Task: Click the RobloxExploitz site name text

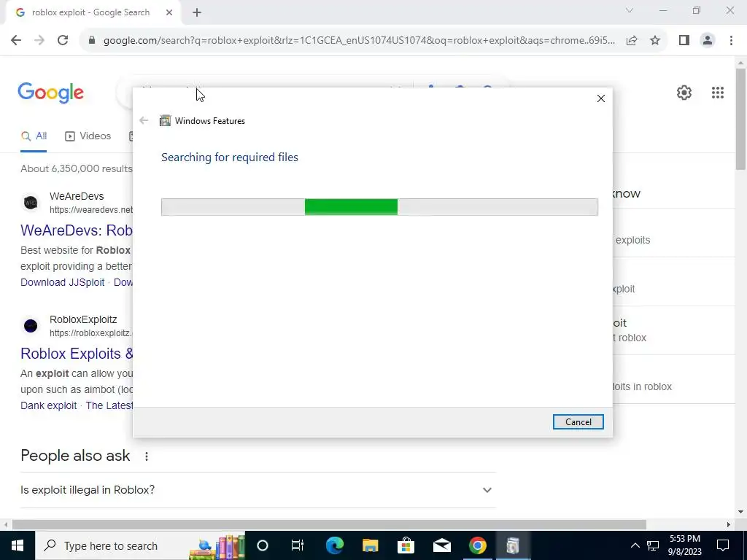Action: [x=83, y=319]
